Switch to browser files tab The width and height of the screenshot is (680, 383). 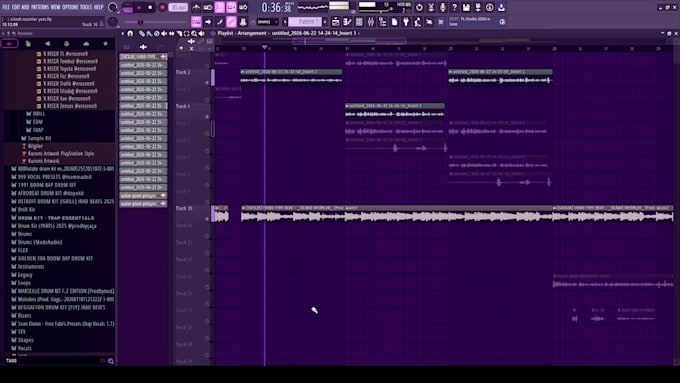coord(28,43)
